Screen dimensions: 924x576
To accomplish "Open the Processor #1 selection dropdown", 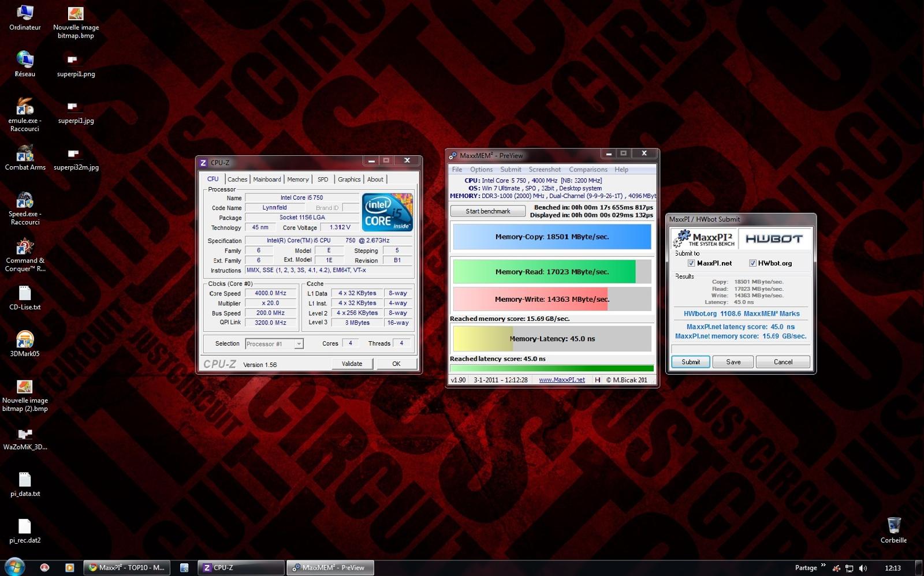I will tap(274, 344).
